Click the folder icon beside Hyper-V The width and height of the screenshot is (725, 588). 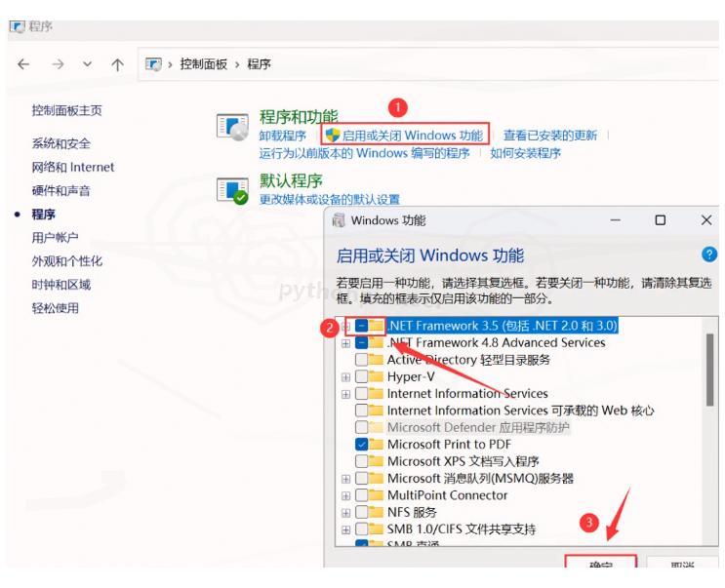[376, 376]
